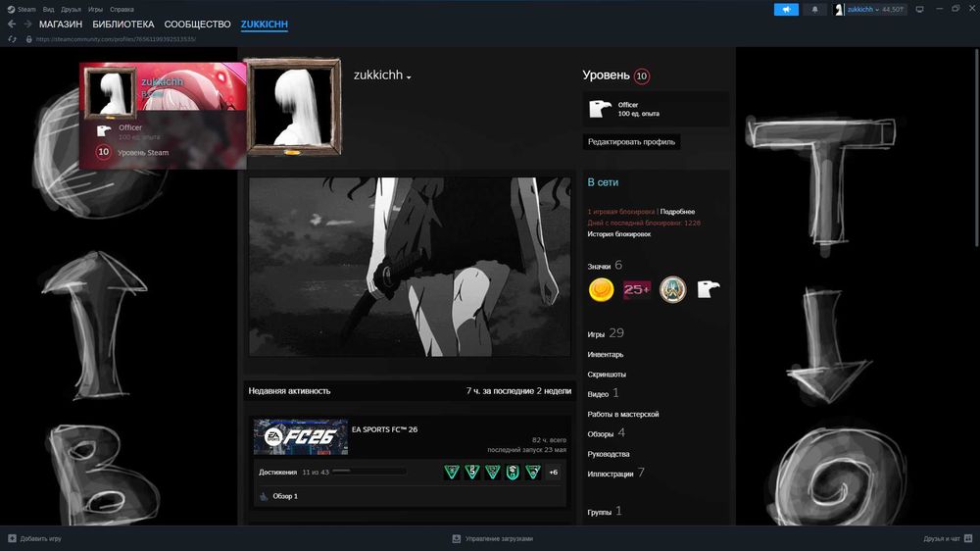
Task: Open the Игры 29 link
Action: 605,333
